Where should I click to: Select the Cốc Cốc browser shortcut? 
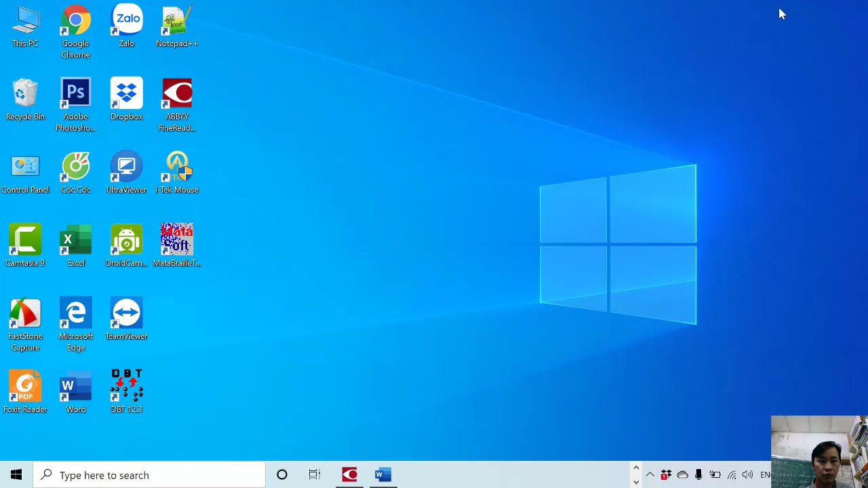pos(75,174)
